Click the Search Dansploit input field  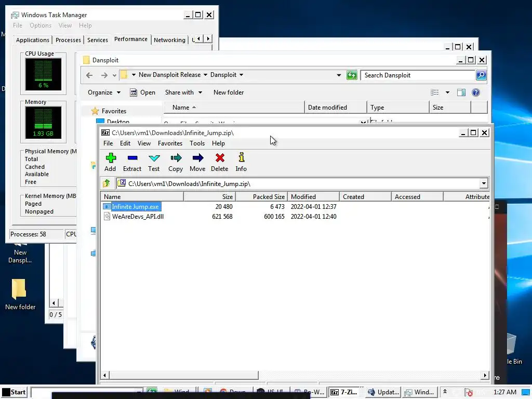click(418, 75)
